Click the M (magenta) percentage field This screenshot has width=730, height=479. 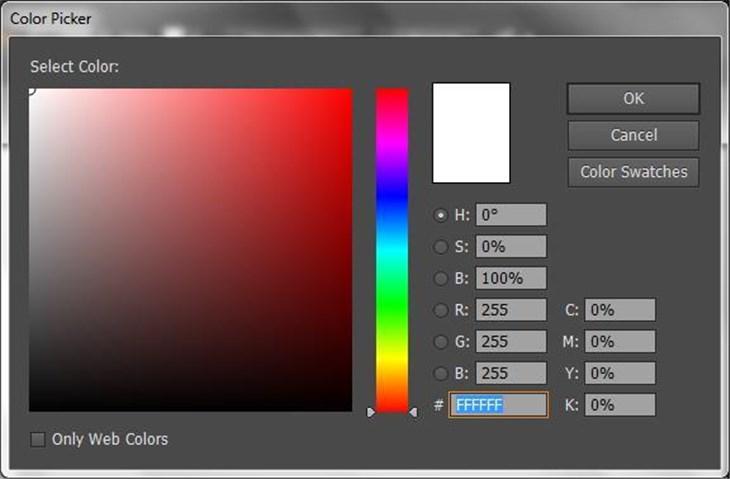click(620, 341)
